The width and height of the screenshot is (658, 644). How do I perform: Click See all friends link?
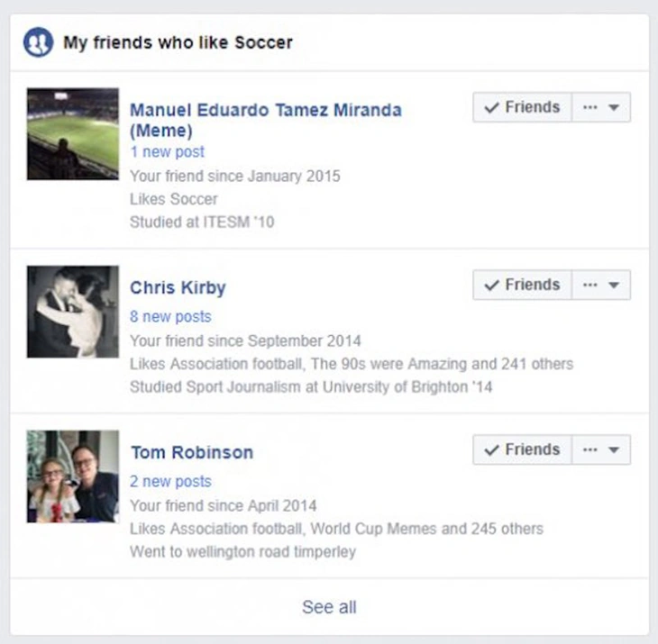(x=329, y=607)
